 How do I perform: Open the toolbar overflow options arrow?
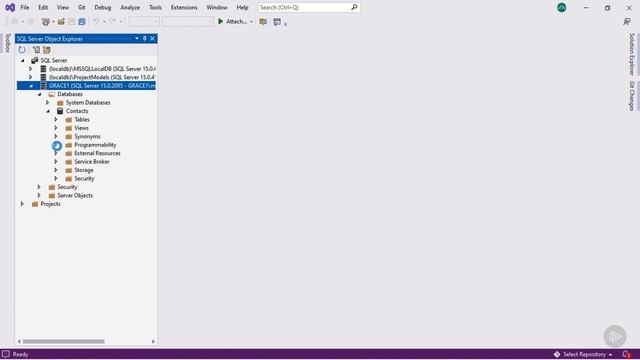tap(285, 24)
